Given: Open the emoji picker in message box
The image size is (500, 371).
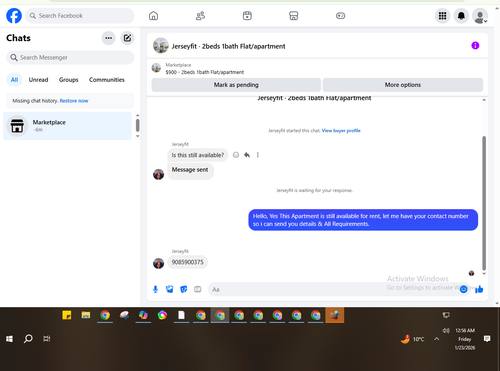Looking at the screenshot, I should (464, 289).
